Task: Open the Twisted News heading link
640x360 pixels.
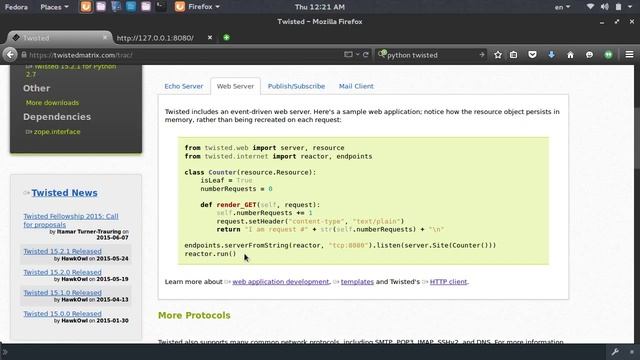Action: pos(64,193)
